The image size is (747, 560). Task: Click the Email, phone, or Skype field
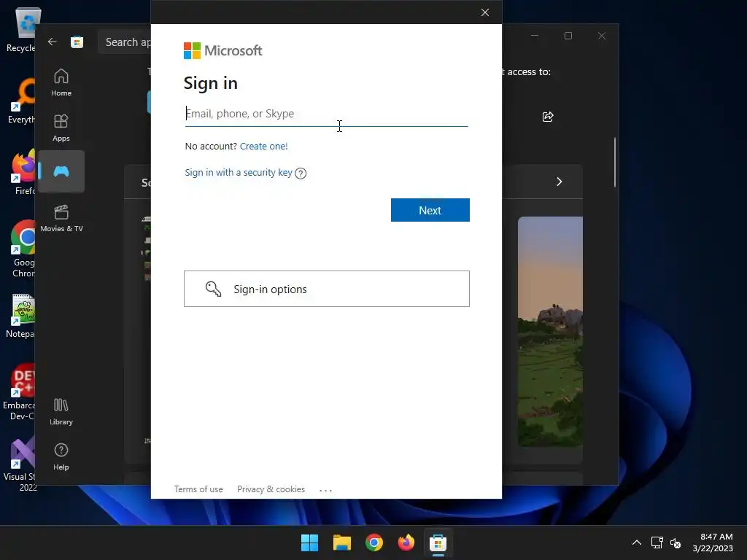[x=326, y=114]
